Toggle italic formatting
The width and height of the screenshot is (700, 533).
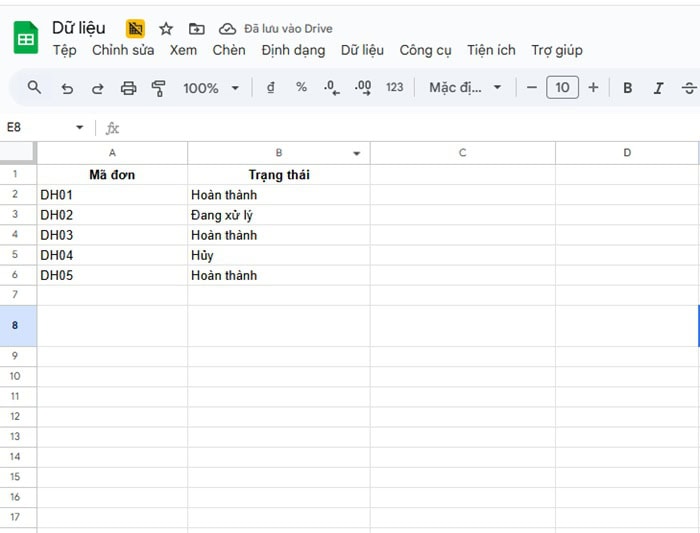[x=658, y=88]
